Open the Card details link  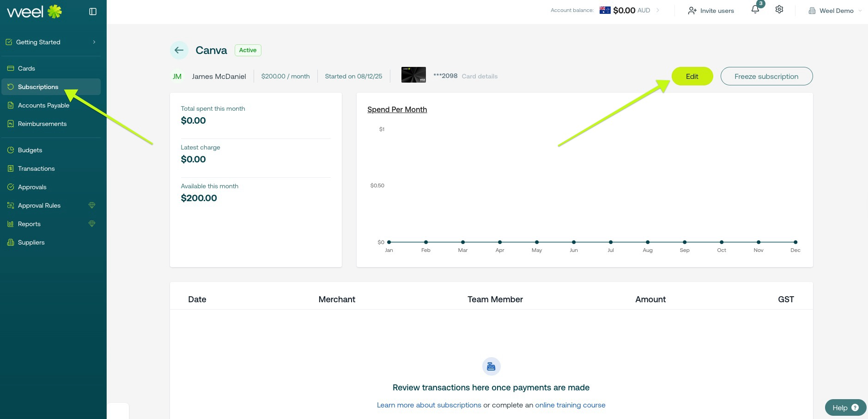coord(480,77)
